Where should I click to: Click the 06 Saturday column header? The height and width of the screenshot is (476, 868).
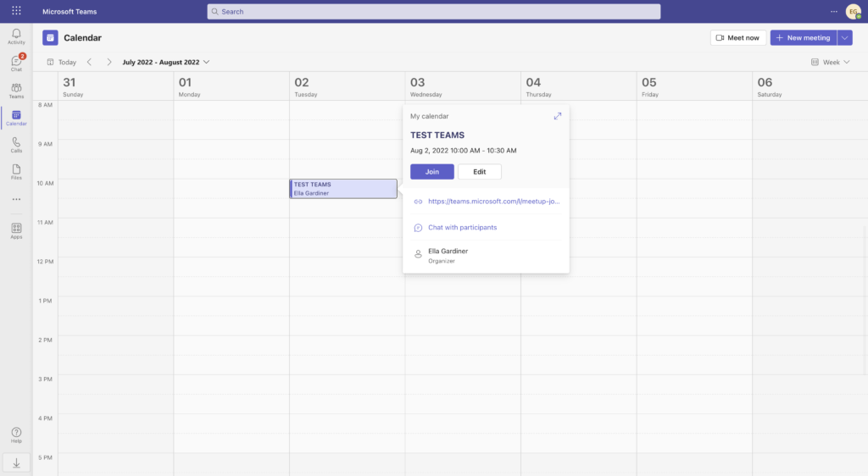[x=810, y=86]
